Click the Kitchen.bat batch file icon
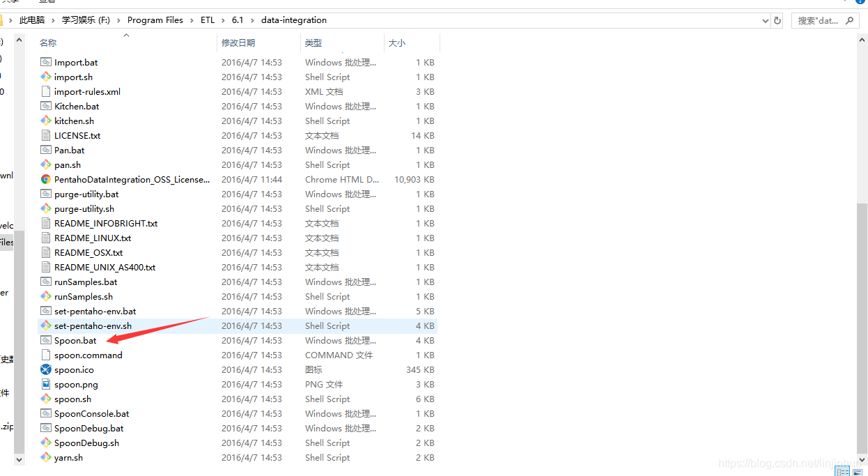 pyautogui.click(x=46, y=106)
